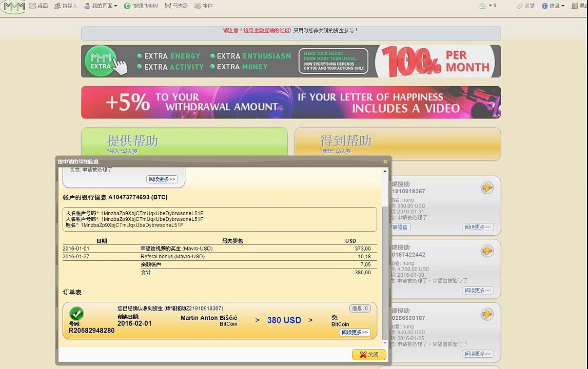Click the 2016-01-01 date row

[220, 249]
